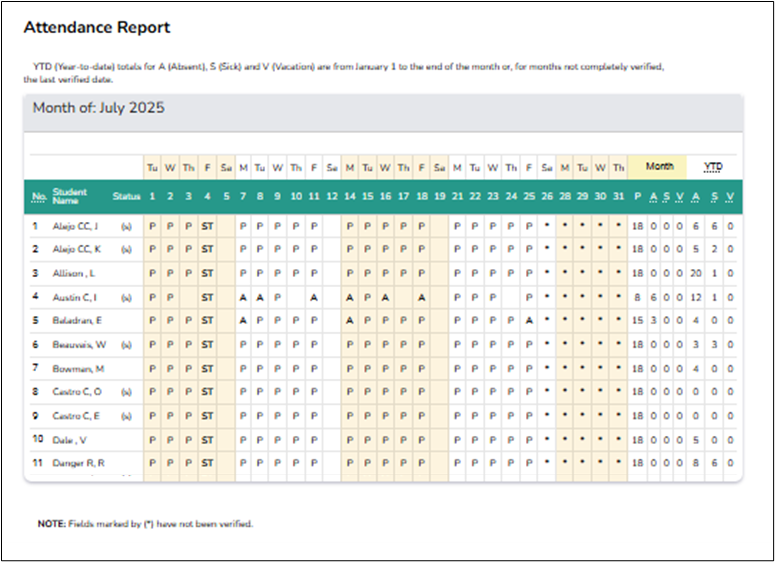The height and width of the screenshot is (562, 775).
Task: Click the 'Student Name' column header
Action: click(70, 197)
